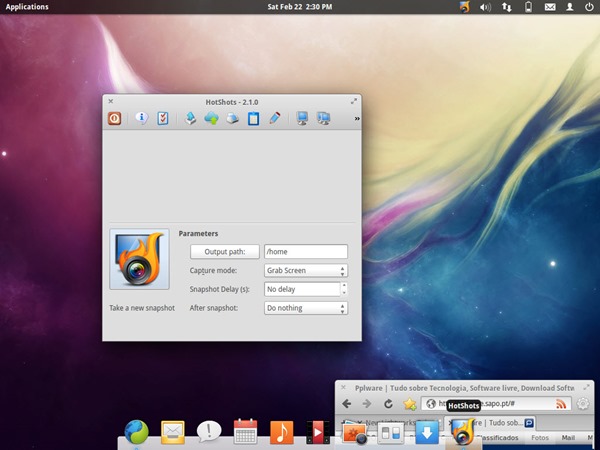Switch to the Tudo sob... browser tab
The height and width of the screenshot is (450, 600).
(x=491, y=423)
